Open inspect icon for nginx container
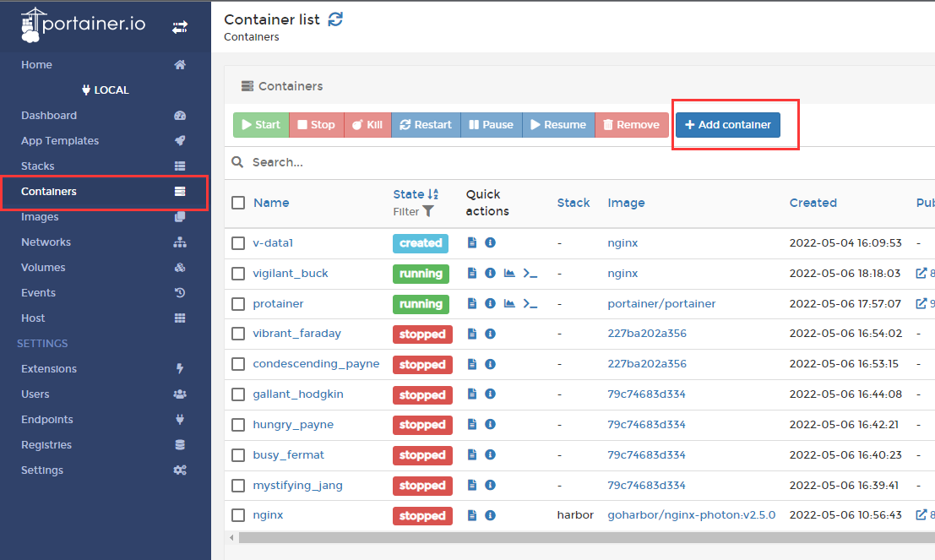 (x=490, y=515)
